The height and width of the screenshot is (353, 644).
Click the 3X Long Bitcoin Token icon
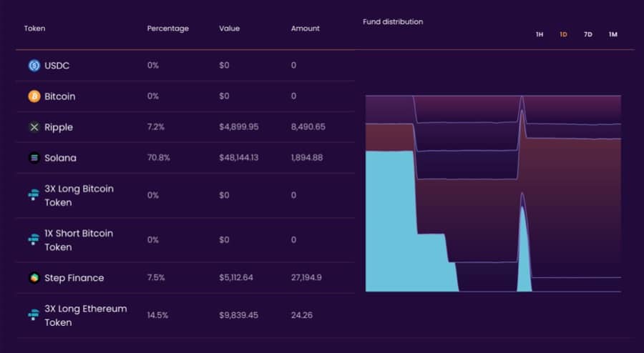(34, 196)
